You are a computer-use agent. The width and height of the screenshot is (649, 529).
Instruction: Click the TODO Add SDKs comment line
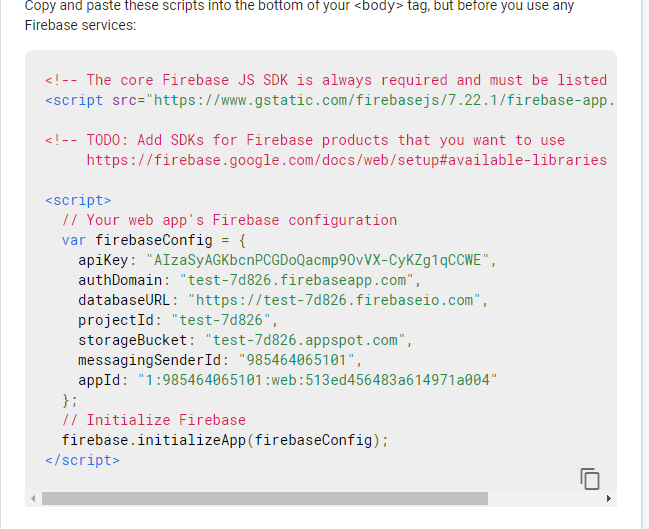(x=305, y=140)
